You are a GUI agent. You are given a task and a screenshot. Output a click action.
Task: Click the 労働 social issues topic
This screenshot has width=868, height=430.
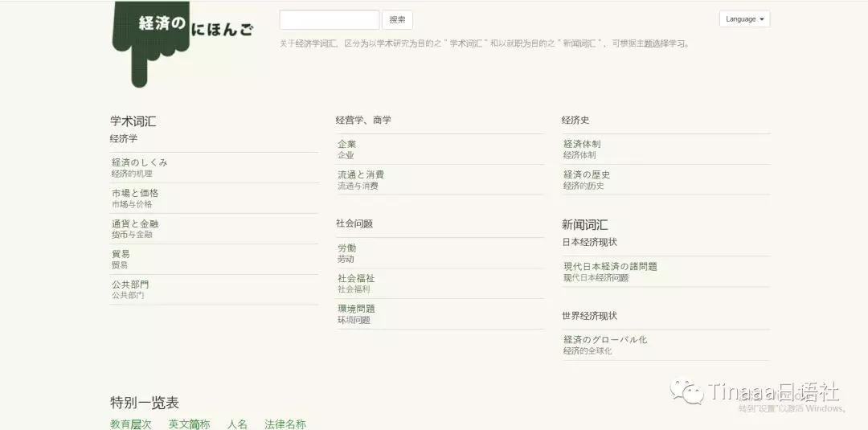click(x=347, y=248)
